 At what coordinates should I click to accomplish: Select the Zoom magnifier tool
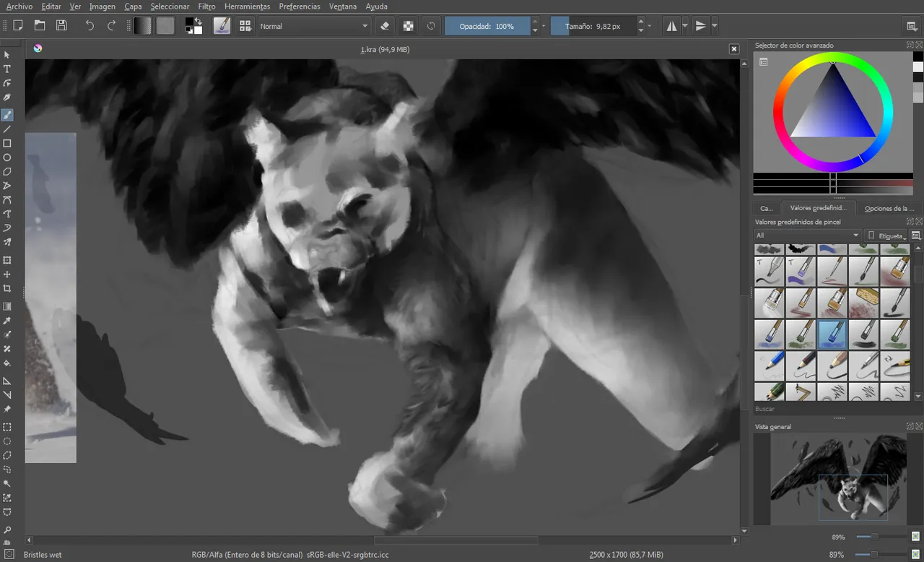point(7,530)
